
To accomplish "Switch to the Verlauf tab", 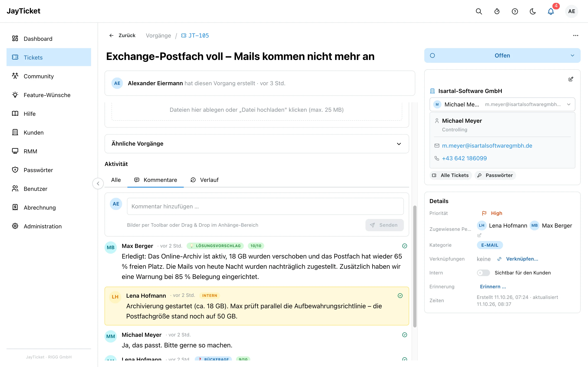I will (x=205, y=180).
